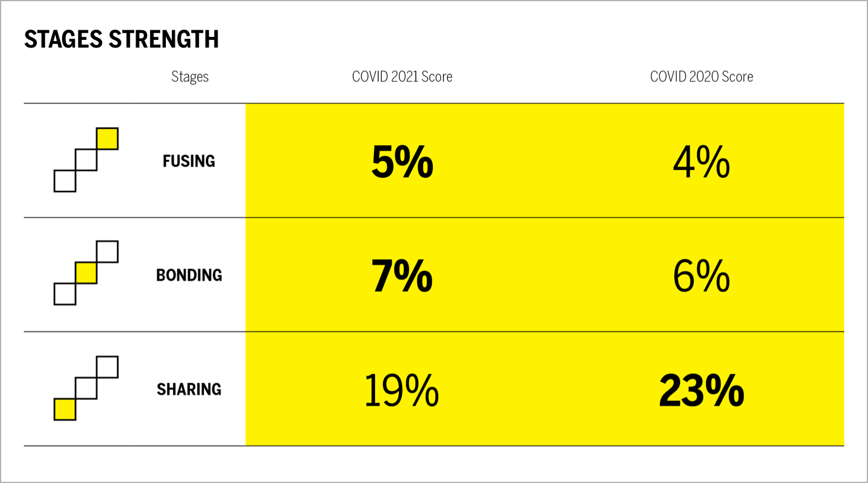Click the Bonding staircase icon
The width and height of the screenshot is (868, 483).
[x=86, y=273]
